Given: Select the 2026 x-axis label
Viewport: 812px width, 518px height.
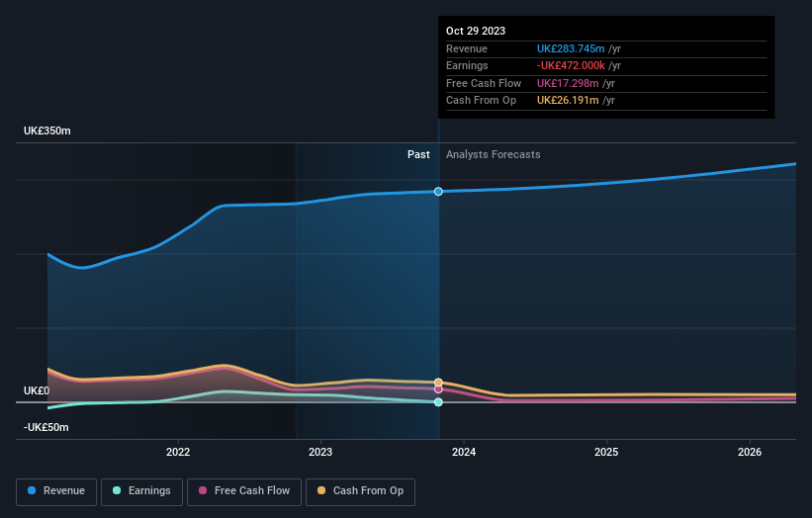Looking at the screenshot, I should click(x=750, y=453).
